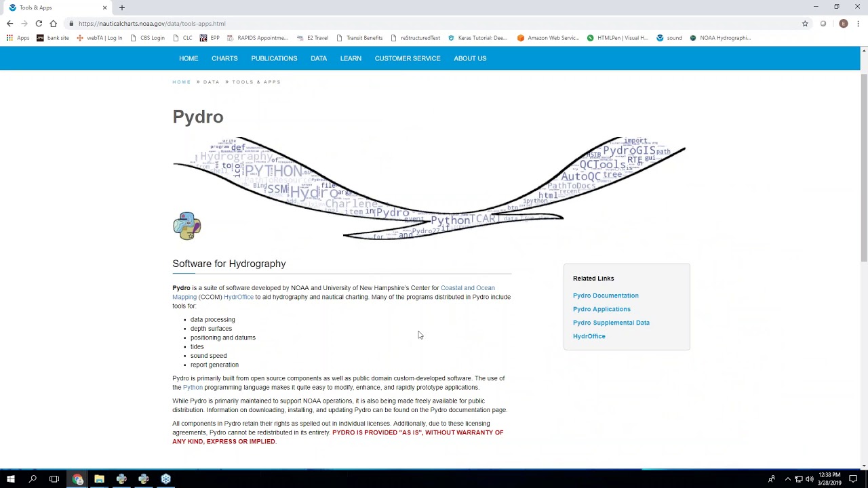This screenshot has width=868, height=488.
Task: Open the webTA Log In bookmark
Action: click(x=100, y=38)
